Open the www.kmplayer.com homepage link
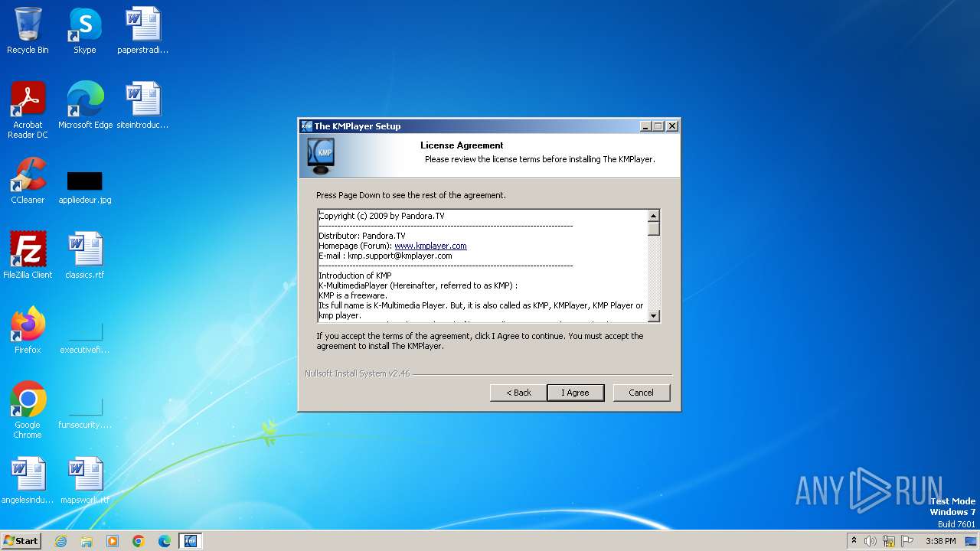Screen dimensions: 980x551 pyautogui.click(x=430, y=246)
